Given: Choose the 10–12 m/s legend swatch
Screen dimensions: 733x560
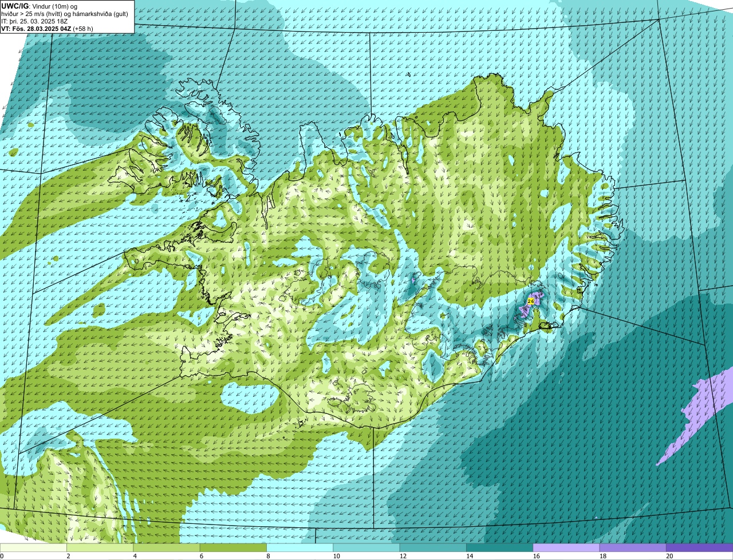Looking at the screenshot, I should tap(366, 548).
